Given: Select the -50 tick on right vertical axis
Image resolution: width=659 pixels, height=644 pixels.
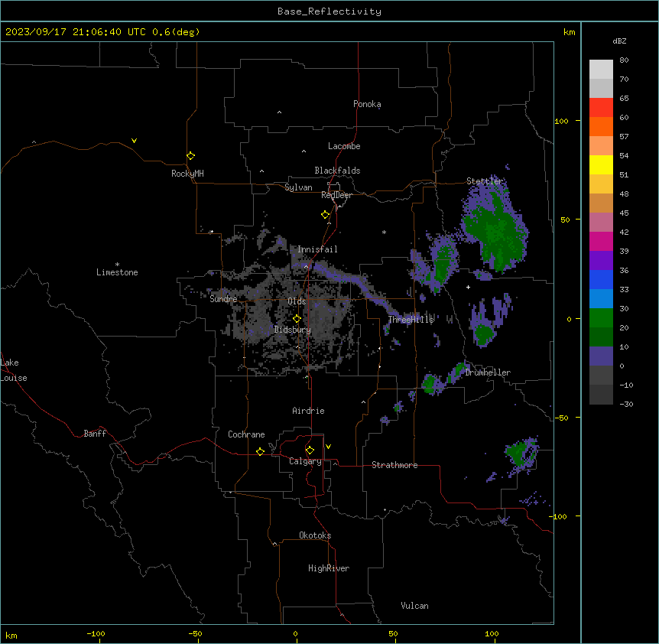Looking at the screenshot, I should (561, 418).
